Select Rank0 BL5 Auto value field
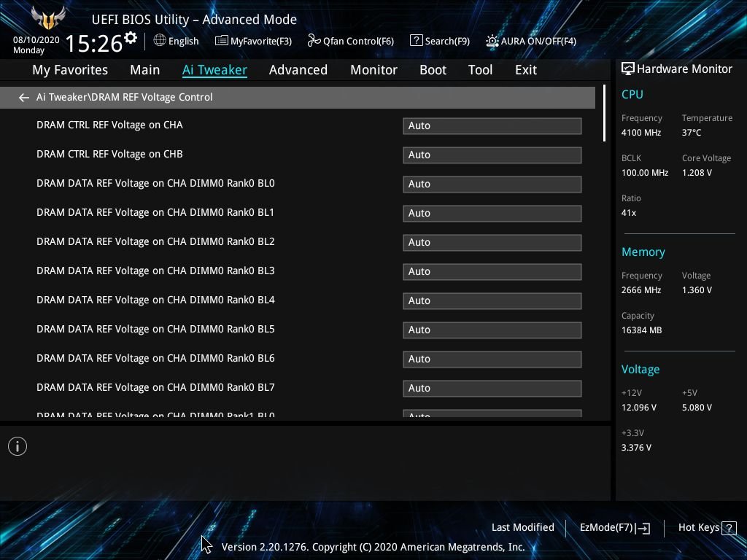The height and width of the screenshot is (560, 747). tap(492, 330)
